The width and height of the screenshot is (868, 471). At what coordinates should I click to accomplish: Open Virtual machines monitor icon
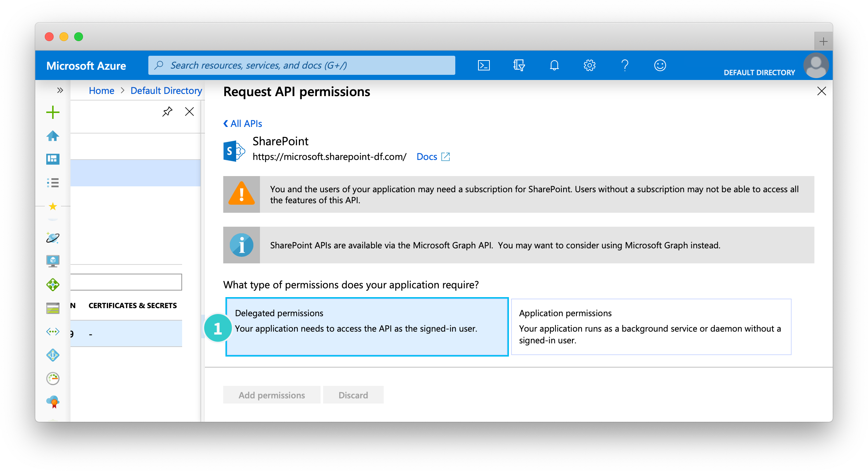point(53,261)
